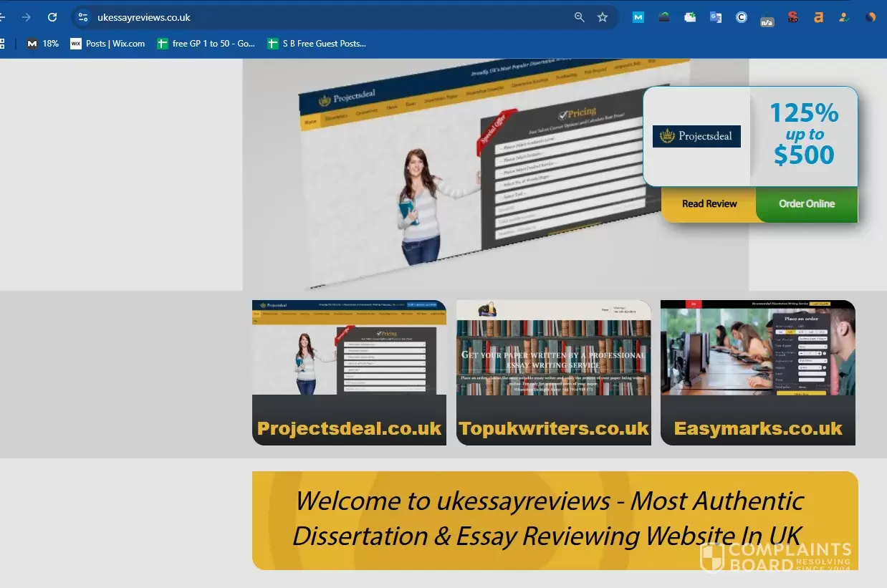Select the Topukwriters.co.uk thumbnail

[553, 372]
